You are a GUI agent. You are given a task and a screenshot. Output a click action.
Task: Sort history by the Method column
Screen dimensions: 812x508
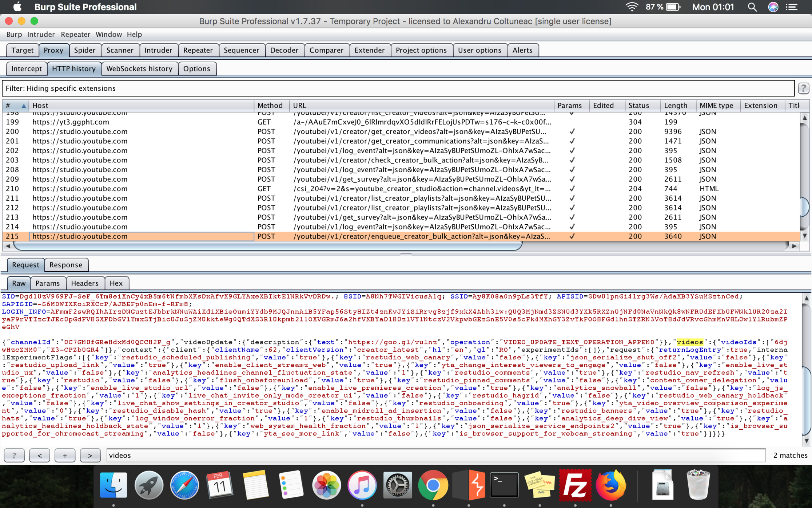coord(271,106)
